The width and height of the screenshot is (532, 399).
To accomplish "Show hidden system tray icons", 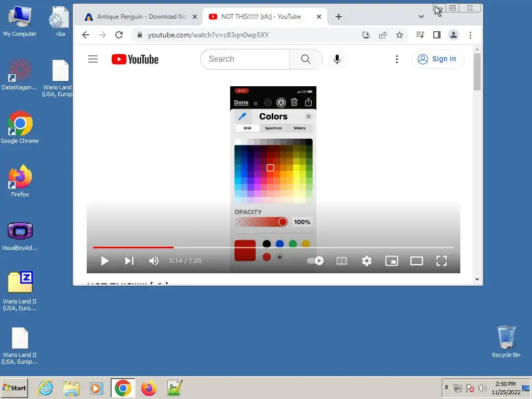I will [446, 388].
